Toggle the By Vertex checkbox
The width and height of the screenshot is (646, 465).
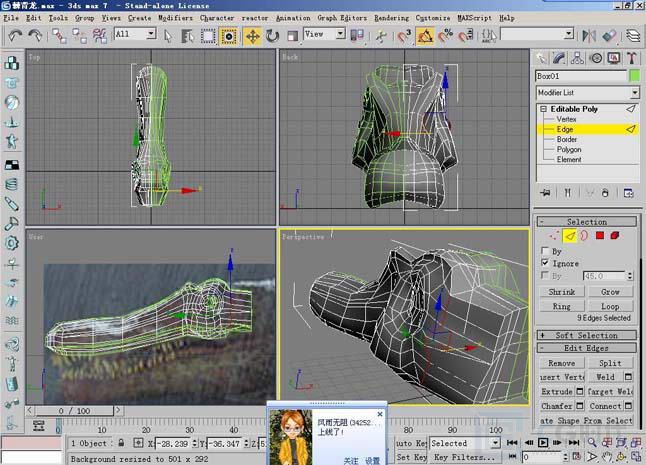pyautogui.click(x=545, y=251)
